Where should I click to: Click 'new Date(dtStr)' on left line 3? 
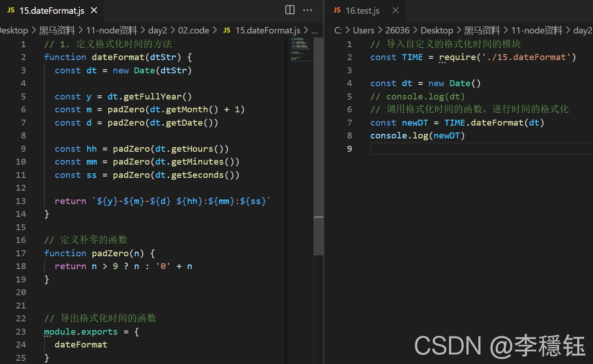[x=152, y=70]
